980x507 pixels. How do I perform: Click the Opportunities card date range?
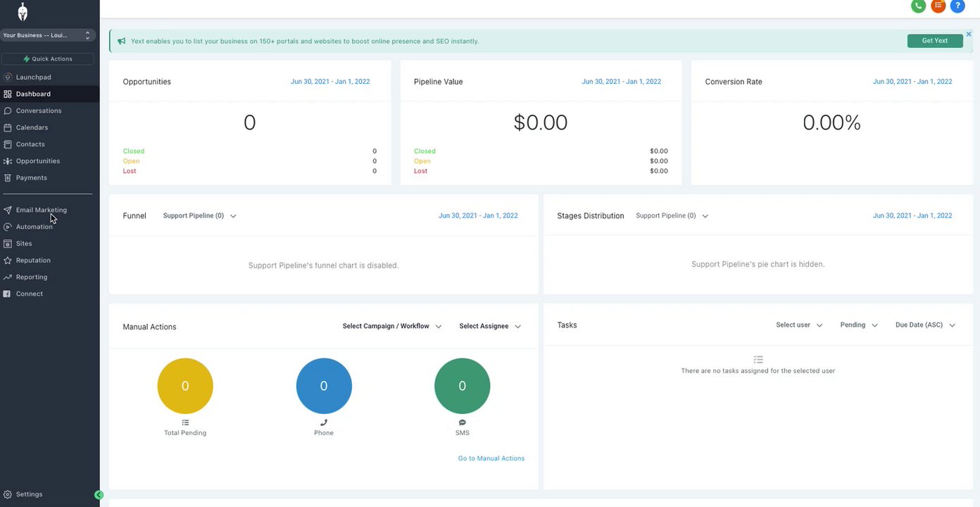pos(330,82)
